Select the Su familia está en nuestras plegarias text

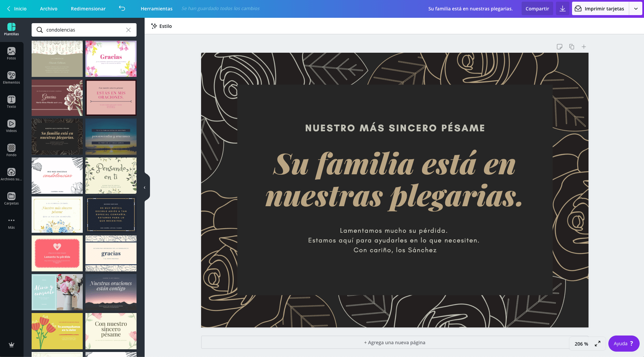(x=394, y=180)
